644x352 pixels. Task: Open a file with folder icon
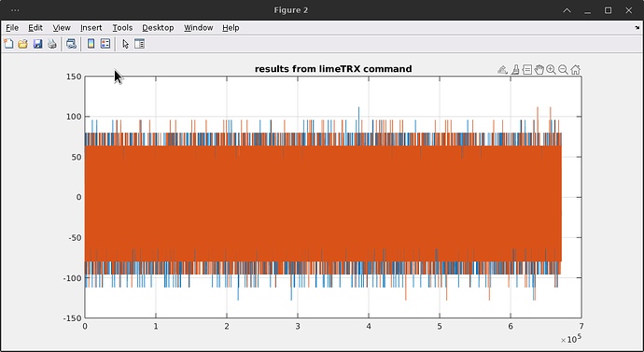click(22, 44)
